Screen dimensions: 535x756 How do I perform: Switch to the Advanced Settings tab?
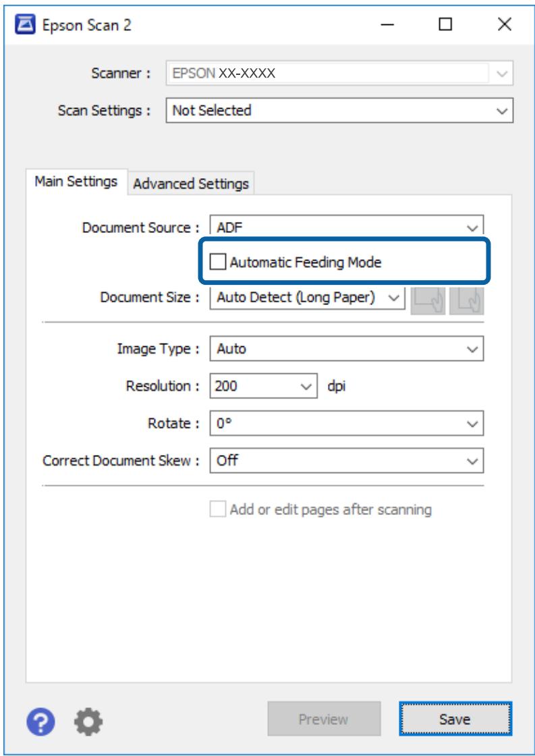click(191, 184)
